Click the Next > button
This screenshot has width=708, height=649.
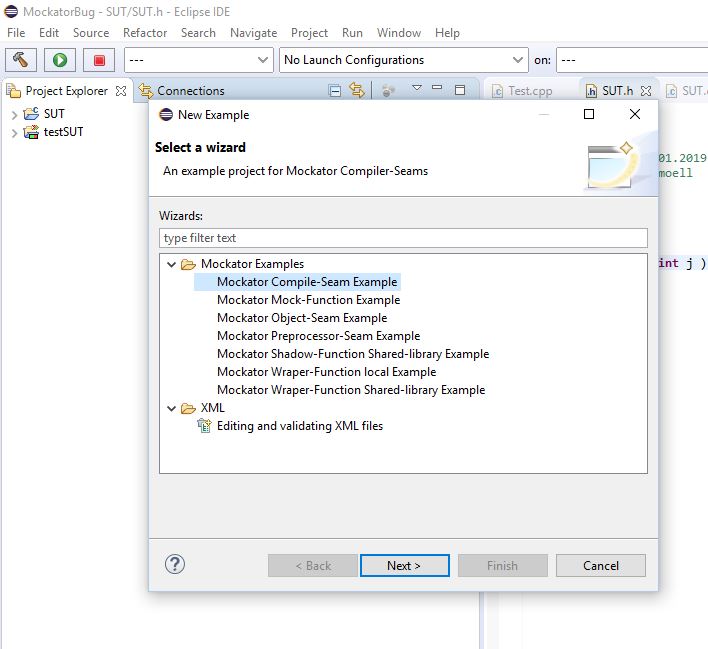tap(405, 565)
